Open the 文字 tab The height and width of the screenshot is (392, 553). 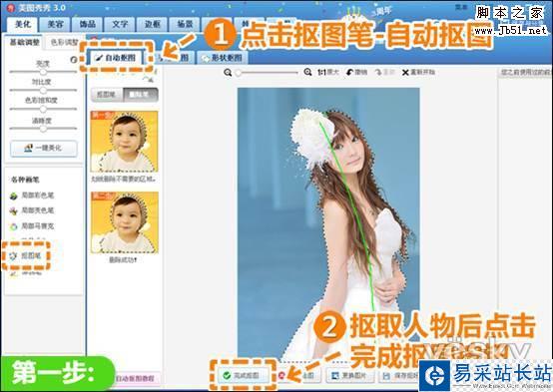tap(120, 24)
